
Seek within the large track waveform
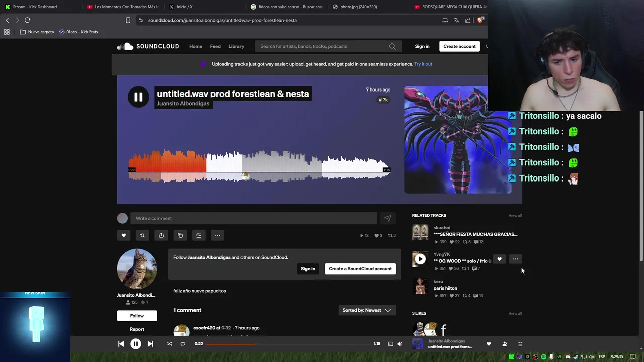click(260, 166)
